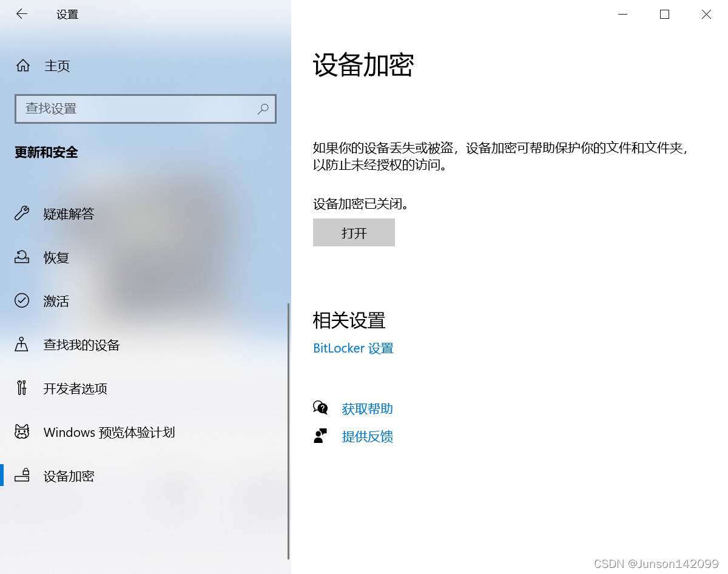728x574 pixels.
Task: Click the 开发者选项 tools icon
Action: coord(22,388)
